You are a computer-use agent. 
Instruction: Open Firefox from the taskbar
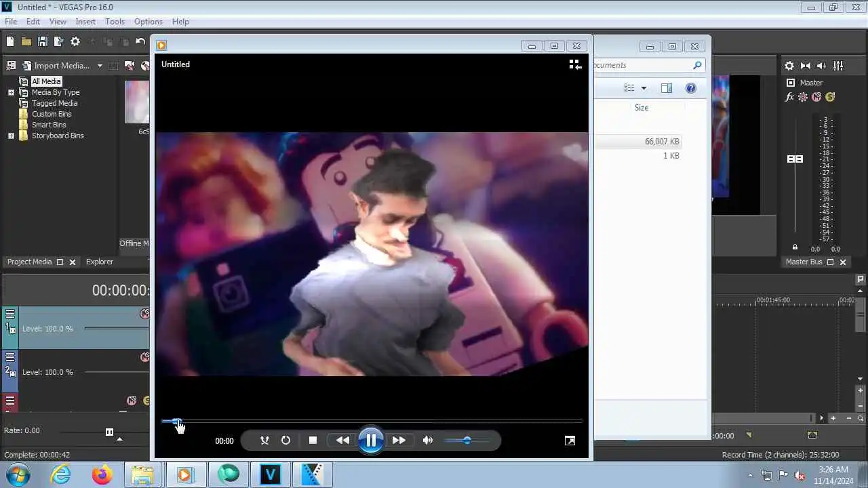pyautogui.click(x=102, y=475)
